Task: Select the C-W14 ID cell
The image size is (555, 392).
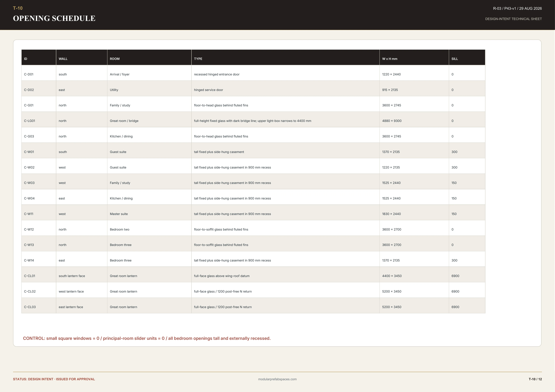Action: point(39,259)
